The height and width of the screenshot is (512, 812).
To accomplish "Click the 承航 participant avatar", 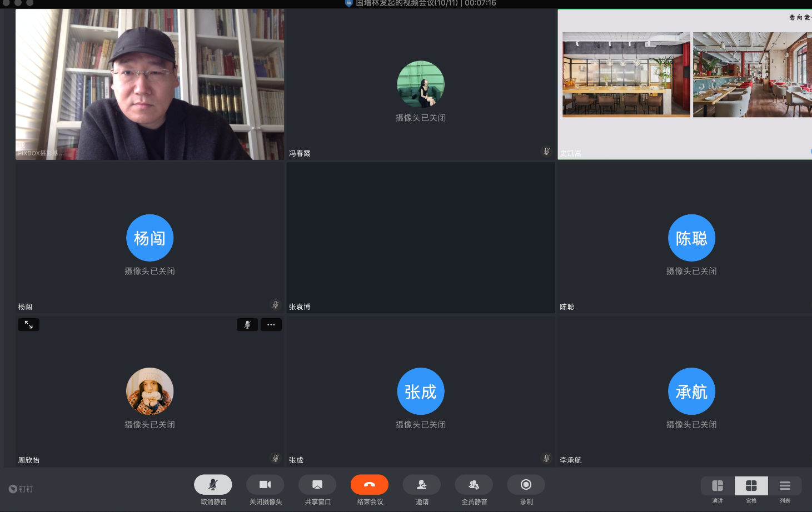I will click(x=691, y=391).
